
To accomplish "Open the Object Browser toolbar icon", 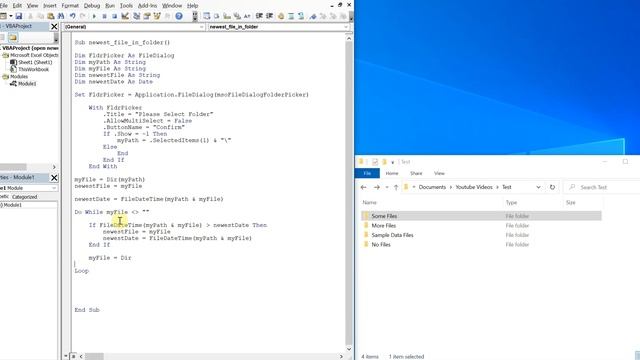I will click(157, 16).
